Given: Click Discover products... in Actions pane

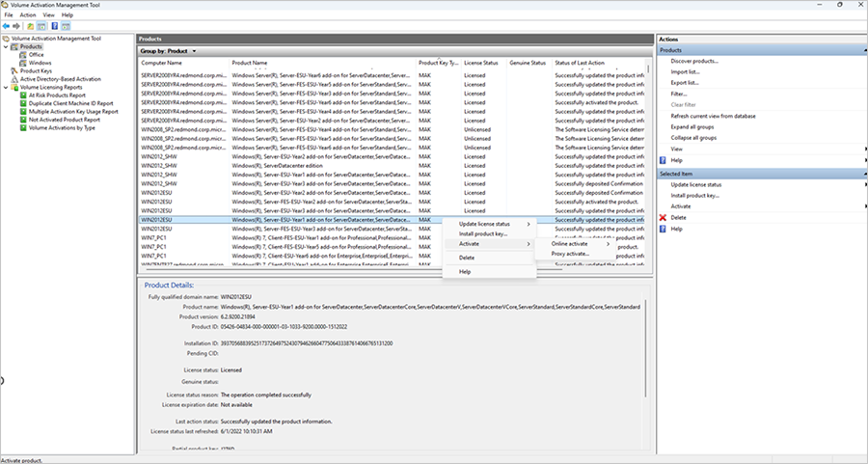Looking at the screenshot, I should [x=694, y=62].
